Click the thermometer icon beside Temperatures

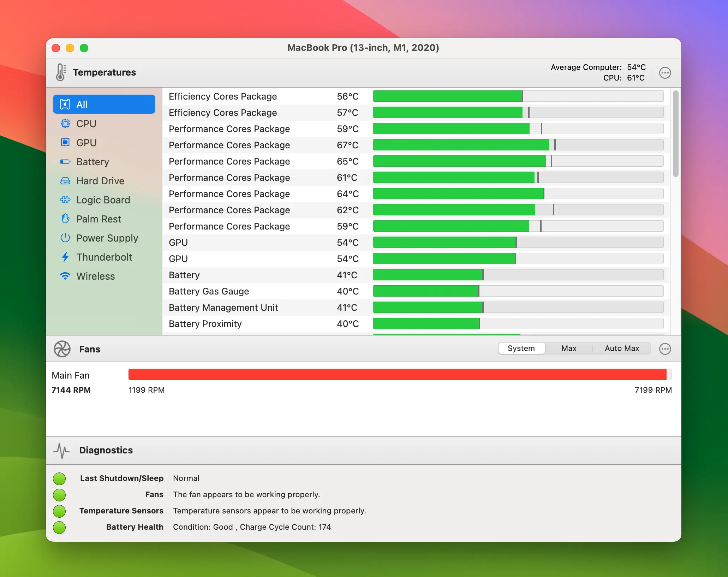coord(61,72)
